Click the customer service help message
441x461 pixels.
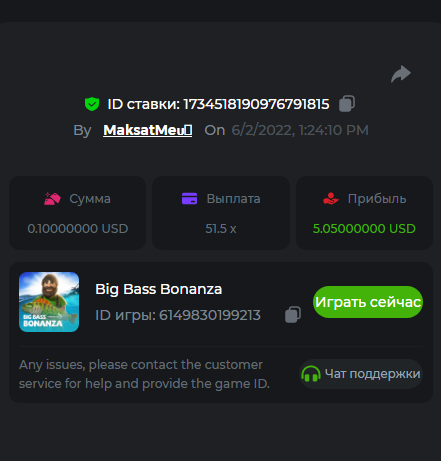point(144,374)
